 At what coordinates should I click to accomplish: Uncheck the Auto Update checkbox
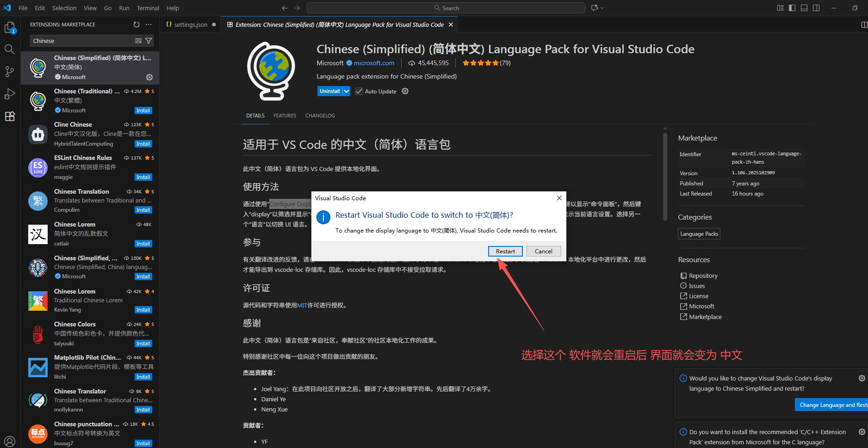(359, 91)
